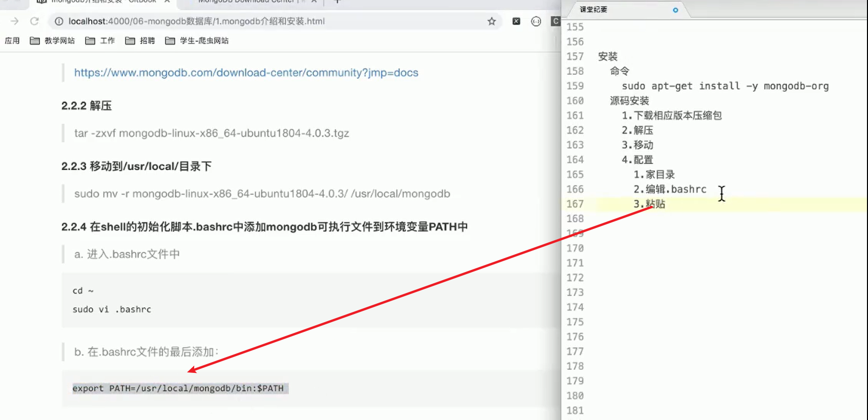Bookmark this page with the star icon

[x=491, y=21]
